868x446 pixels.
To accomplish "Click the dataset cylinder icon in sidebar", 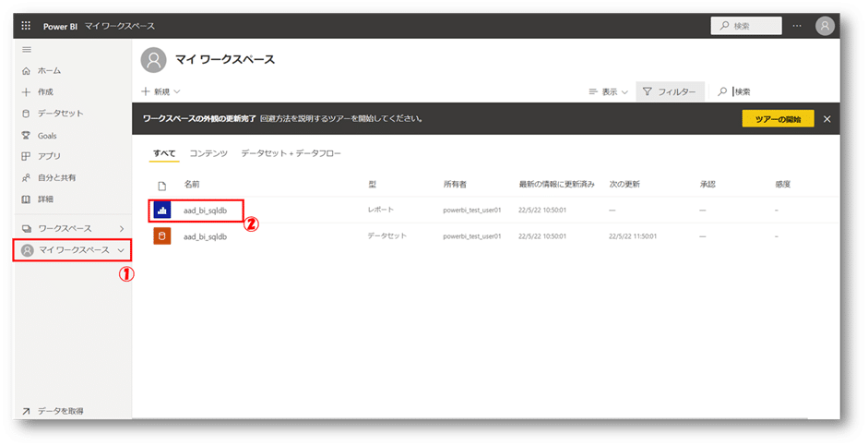I will [26, 114].
